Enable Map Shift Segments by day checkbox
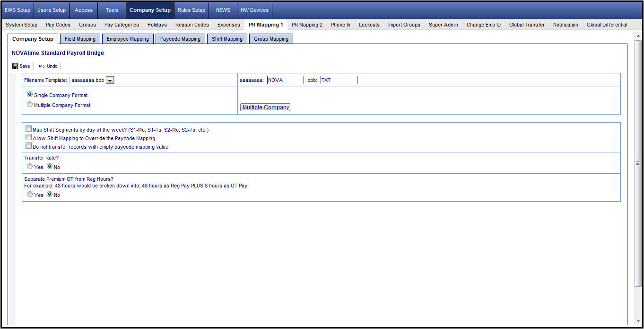 (x=29, y=129)
